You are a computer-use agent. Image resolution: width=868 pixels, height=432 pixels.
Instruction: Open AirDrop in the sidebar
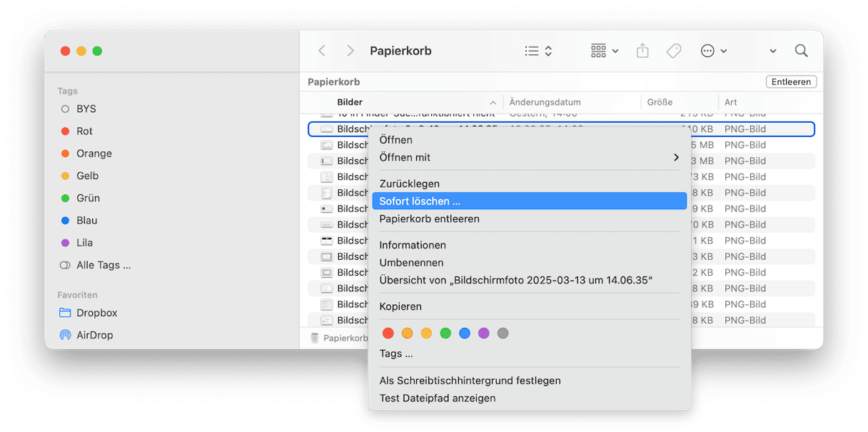pyautogui.click(x=86, y=335)
